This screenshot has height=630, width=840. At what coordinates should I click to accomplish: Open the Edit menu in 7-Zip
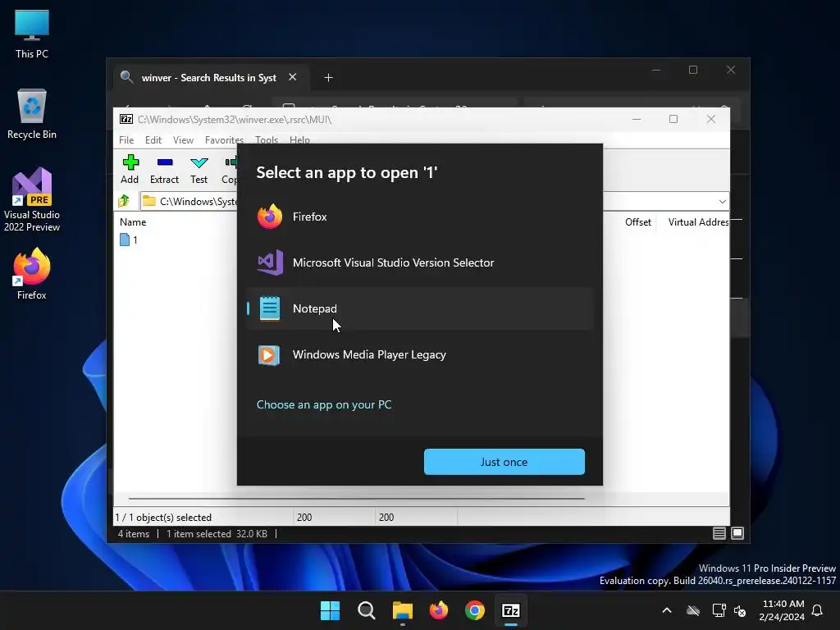153,139
